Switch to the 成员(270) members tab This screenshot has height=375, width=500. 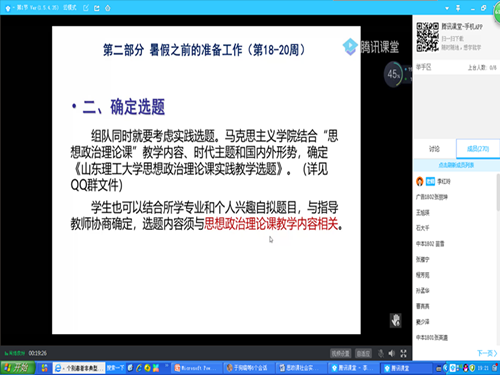[478, 149]
